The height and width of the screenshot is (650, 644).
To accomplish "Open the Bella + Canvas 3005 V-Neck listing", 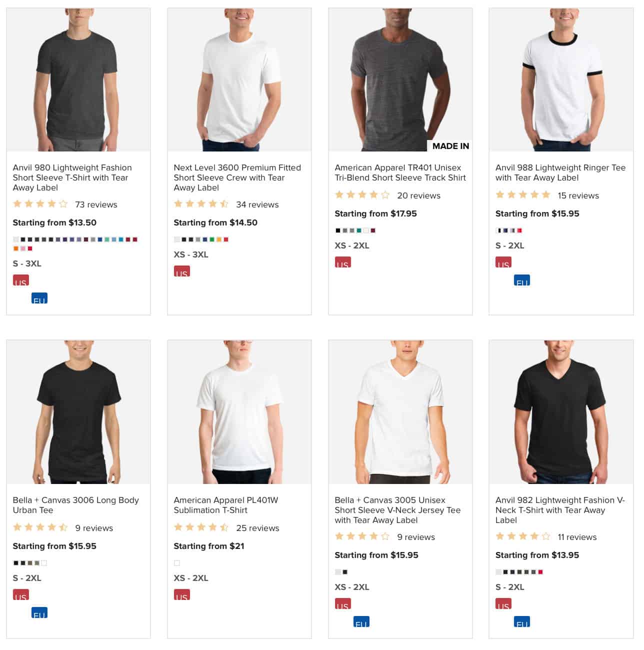I will point(397,510).
